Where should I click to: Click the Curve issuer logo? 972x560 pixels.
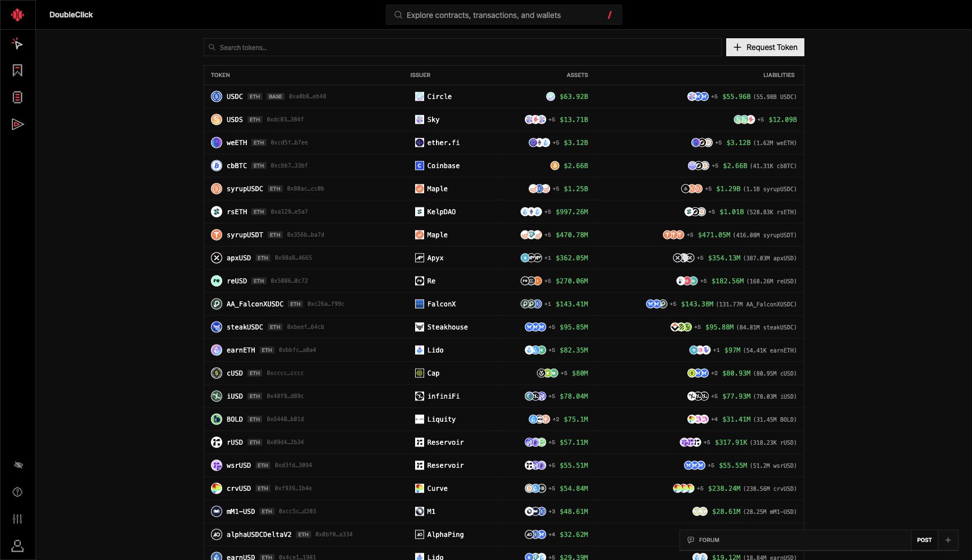[420, 489]
